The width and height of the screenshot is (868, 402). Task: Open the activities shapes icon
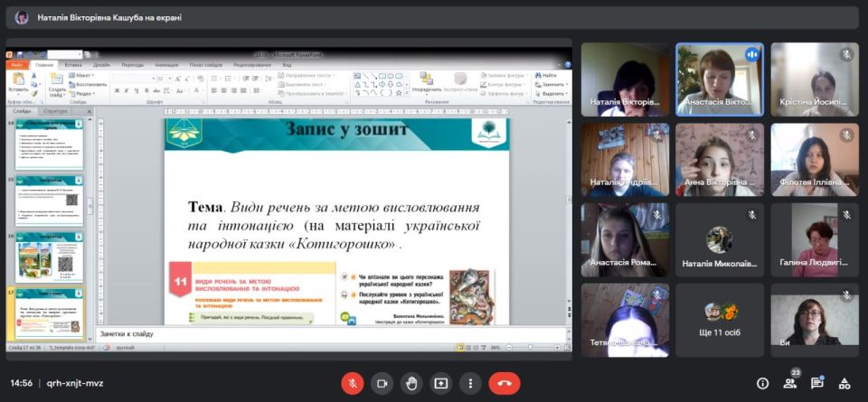[844, 383]
